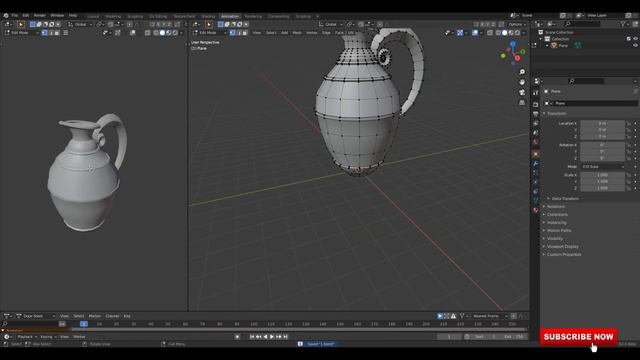Expand the Viewport Display panel
This screenshot has width=640, height=360.
(563, 247)
